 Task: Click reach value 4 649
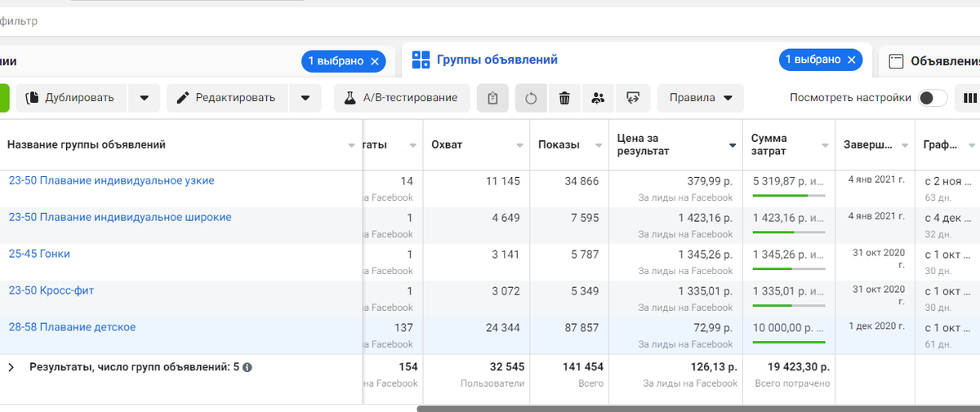[x=506, y=218]
